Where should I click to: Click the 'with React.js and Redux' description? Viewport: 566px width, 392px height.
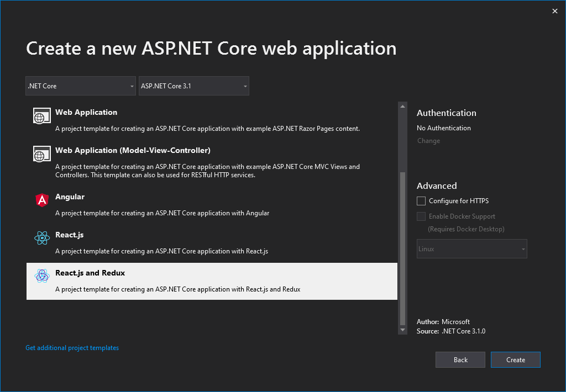(x=177, y=289)
